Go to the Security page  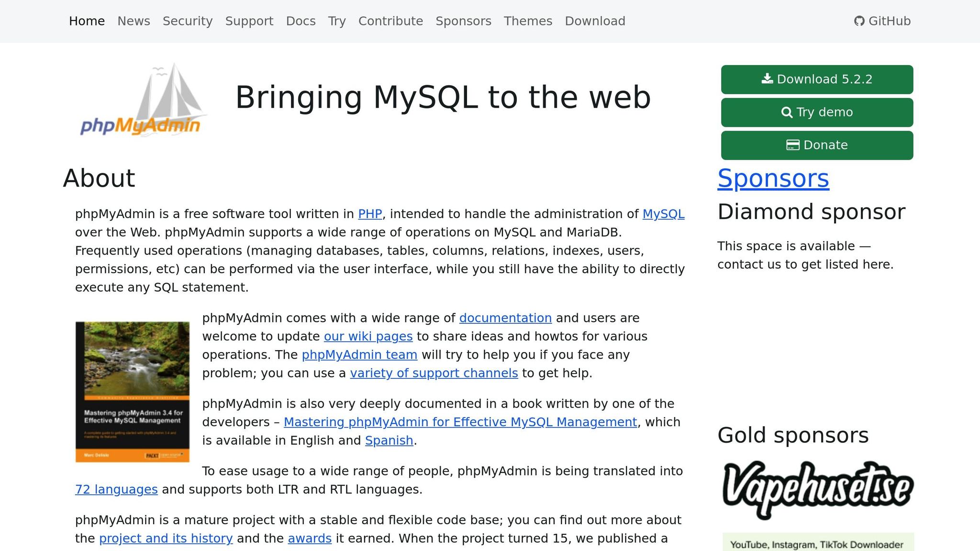[188, 21]
